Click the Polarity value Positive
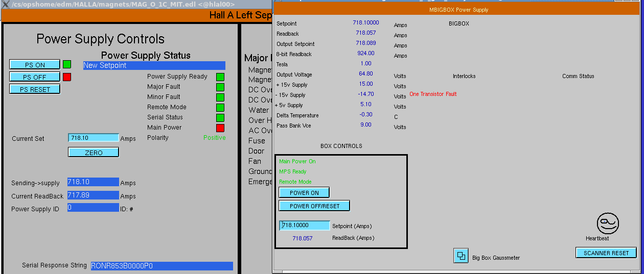 pos(215,138)
